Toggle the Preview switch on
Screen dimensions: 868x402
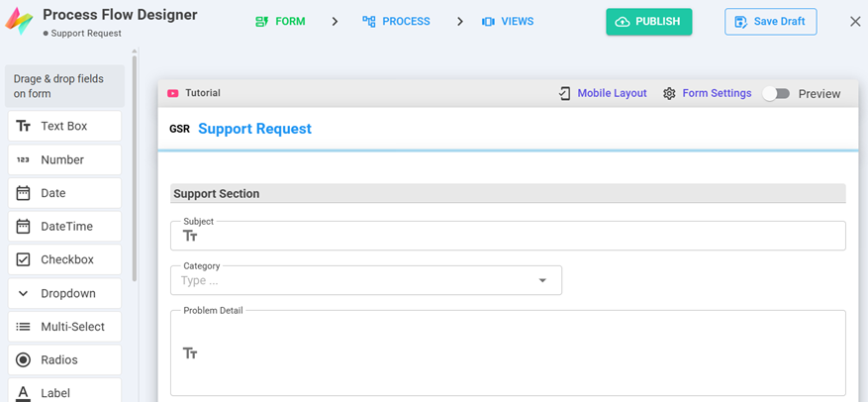pyautogui.click(x=776, y=93)
